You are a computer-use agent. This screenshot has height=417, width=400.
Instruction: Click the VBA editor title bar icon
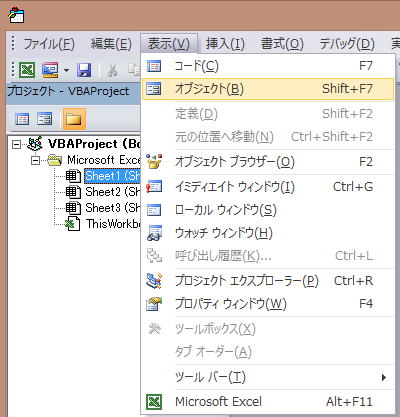coord(16,16)
